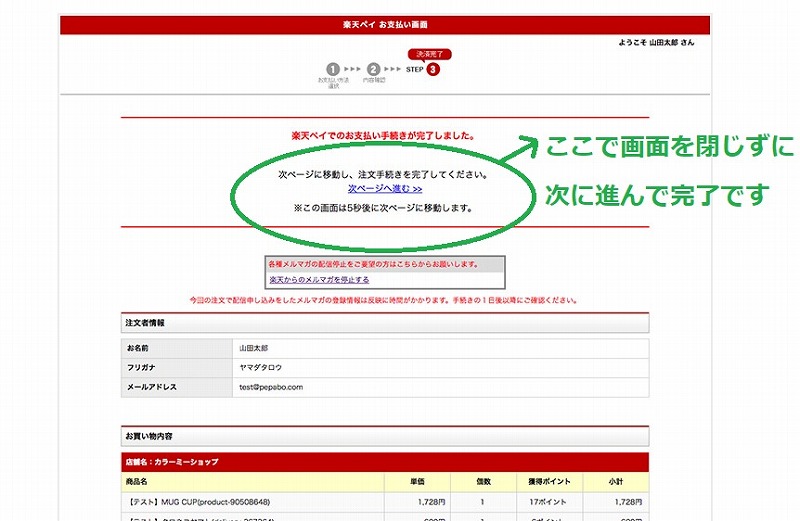Click the 今回の注文で配信申し込み red notice
Screen dimensions: 800x521
[x=384, y=301]
